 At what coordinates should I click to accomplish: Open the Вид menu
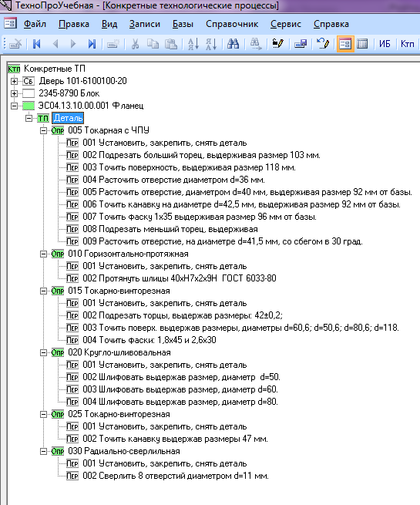pyautogui.click(x=109, y=24)
